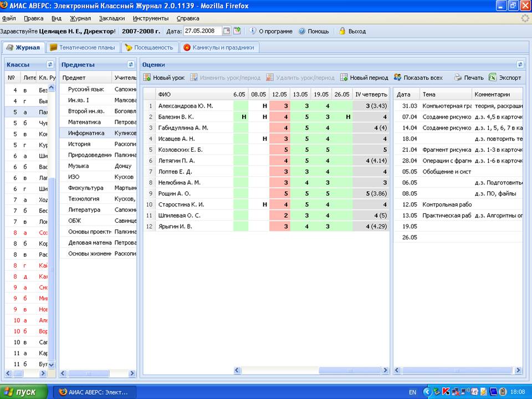Click the 12.05 column header
Screen dimensions: 532x399
(279, 94)
